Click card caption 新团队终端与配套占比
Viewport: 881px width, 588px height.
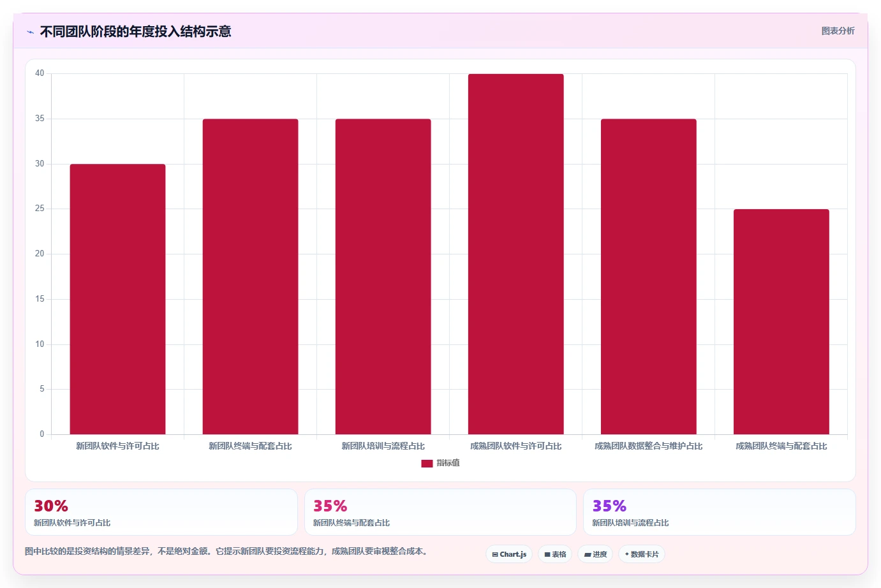coord(352,522)
